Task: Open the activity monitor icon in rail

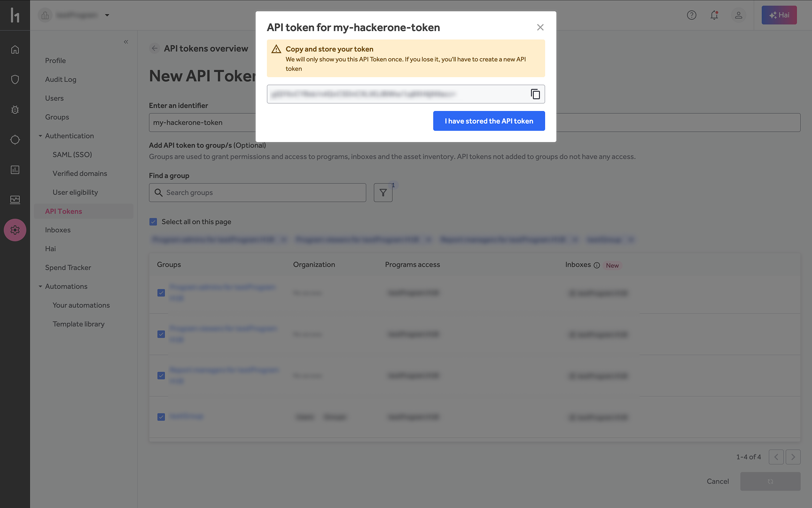Action: point(15,200)
